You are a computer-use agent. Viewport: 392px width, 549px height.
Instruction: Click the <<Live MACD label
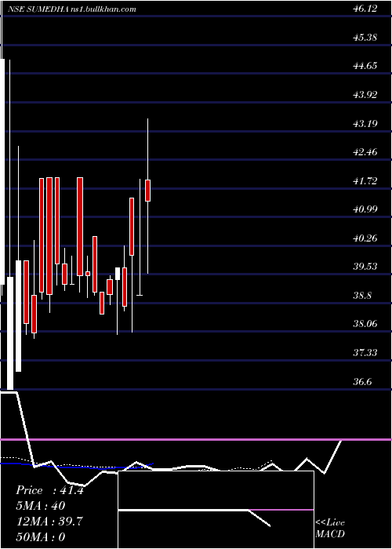pos(330,529)
